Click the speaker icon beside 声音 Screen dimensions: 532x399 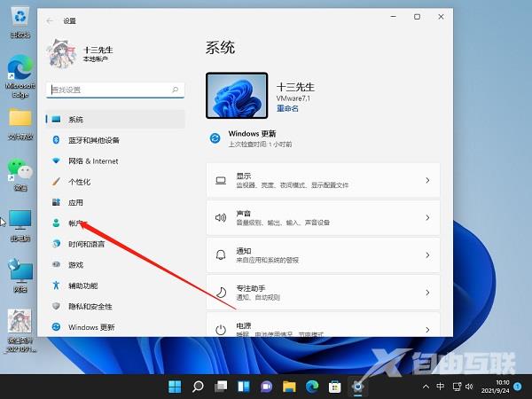click(221, 217)
